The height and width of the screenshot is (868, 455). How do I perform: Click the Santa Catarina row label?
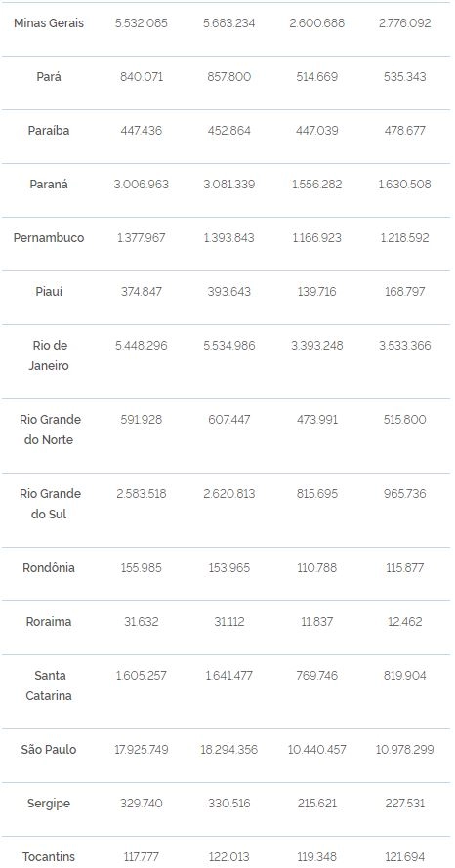49,685
